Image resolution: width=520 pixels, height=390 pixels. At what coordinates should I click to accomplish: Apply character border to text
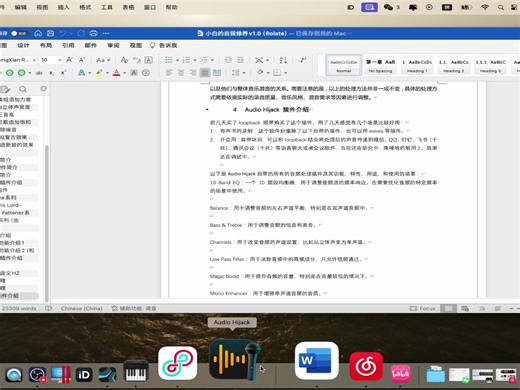tap(149, 60)
